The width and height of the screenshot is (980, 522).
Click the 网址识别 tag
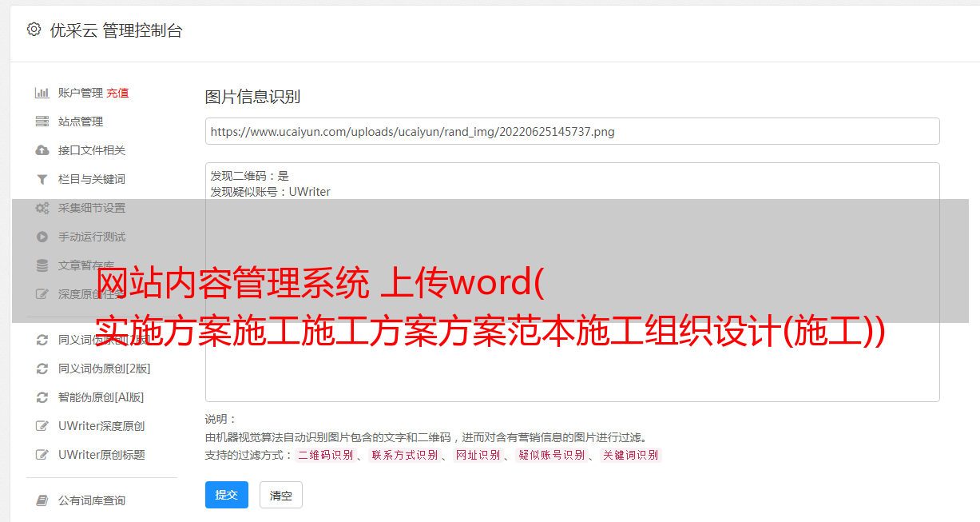[478, 455]
